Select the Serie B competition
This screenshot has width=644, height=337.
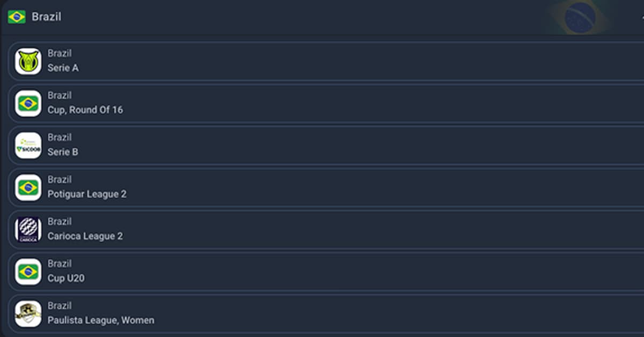[x=63, y=152]
